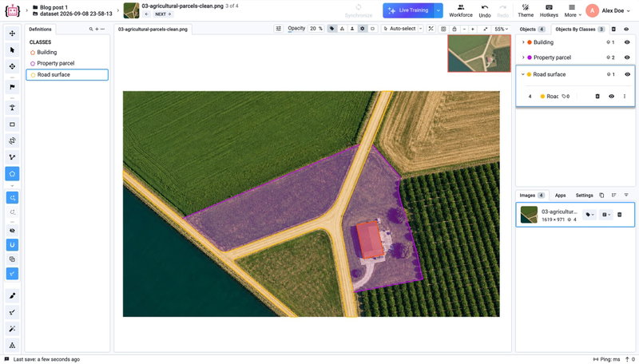
Task: Click the lock icon in the canvas toolbar
Action: click(454, 29)
